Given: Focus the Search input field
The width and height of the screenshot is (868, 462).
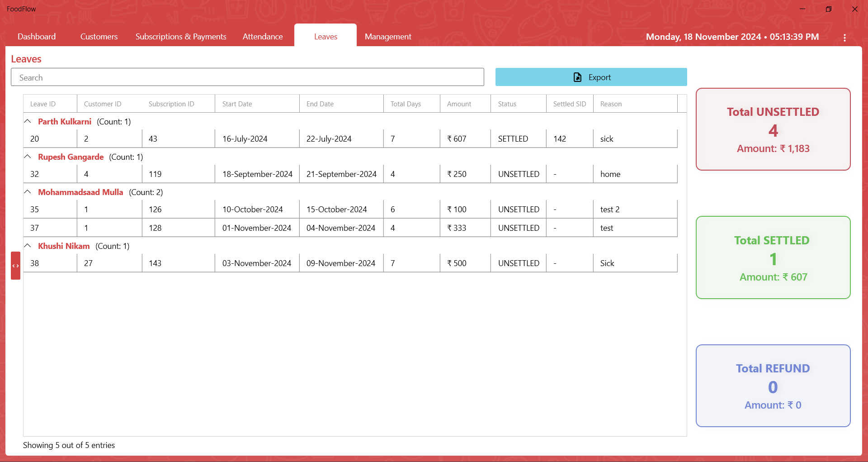Looking at the screenshot, I should (247, 77).
